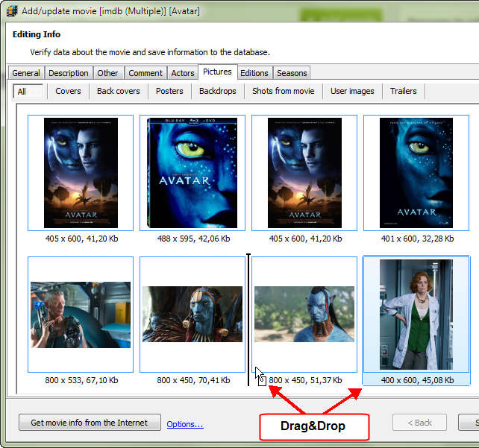Click the '400 x 600, 45,08 Kb' caption
The width and height of the screenshot is (479, 448).
tap(417, 380)
